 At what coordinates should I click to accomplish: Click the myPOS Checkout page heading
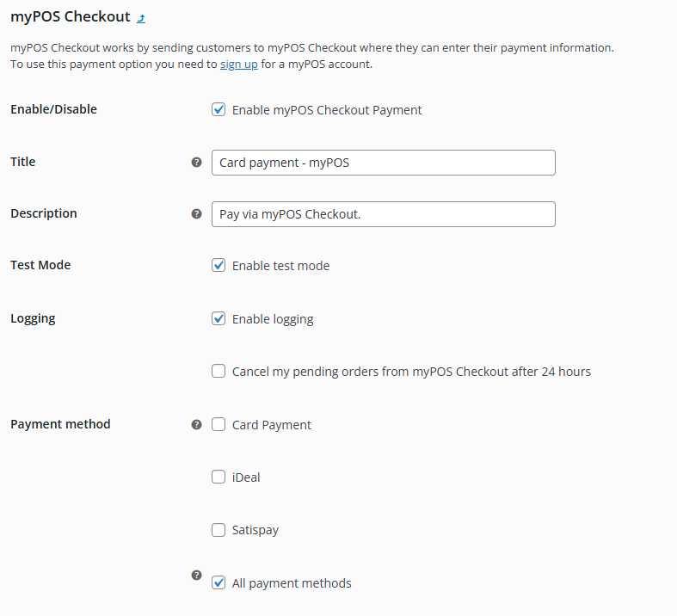[70, 16]
